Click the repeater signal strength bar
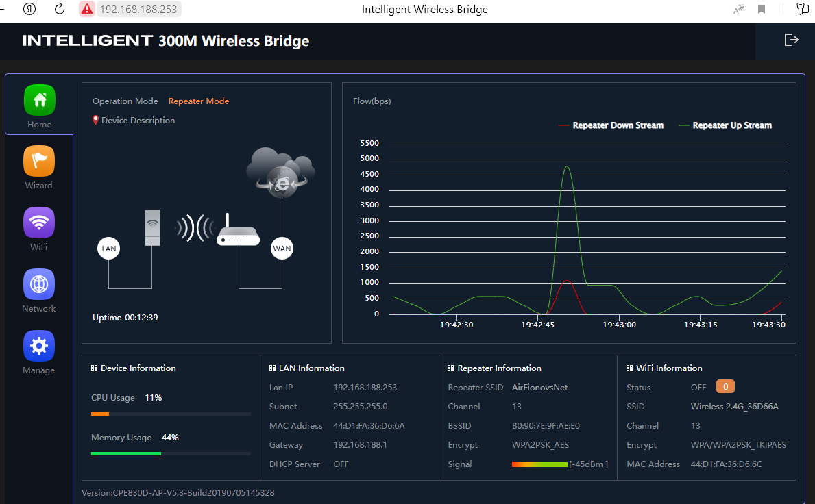The width and height of the screenshot is (815, 504). (x=539, y=464)
